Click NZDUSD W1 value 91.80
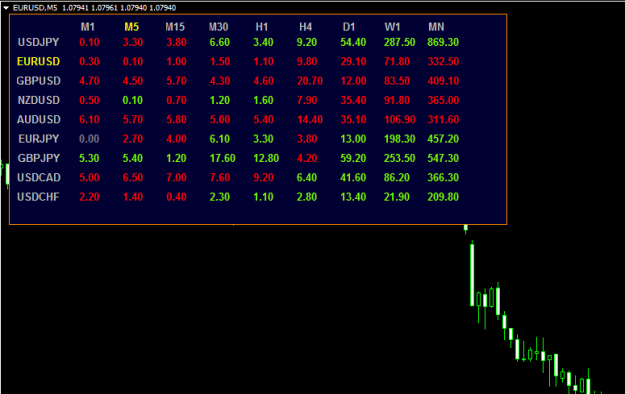Viewport: 625px width, 394px height. coord(397,100)
